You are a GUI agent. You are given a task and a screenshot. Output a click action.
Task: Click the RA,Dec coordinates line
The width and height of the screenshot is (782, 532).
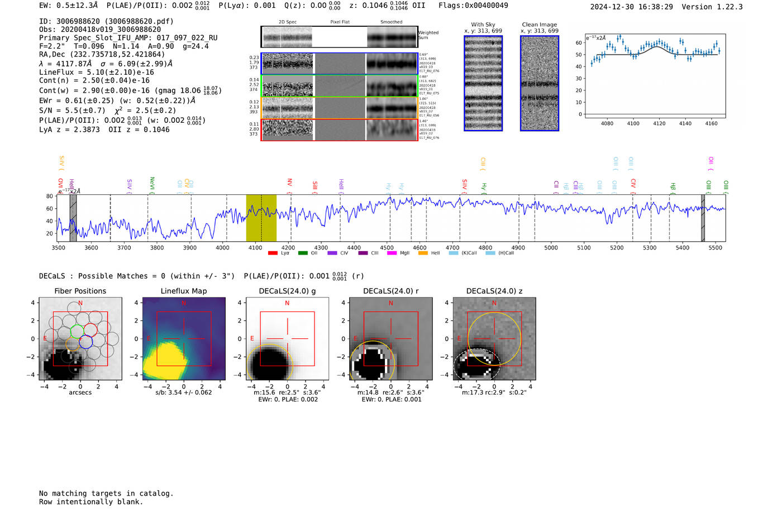102,55
